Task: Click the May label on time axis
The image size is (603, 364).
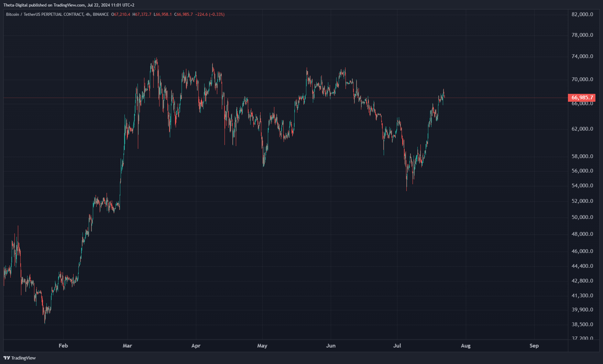Action: (262, 346)
